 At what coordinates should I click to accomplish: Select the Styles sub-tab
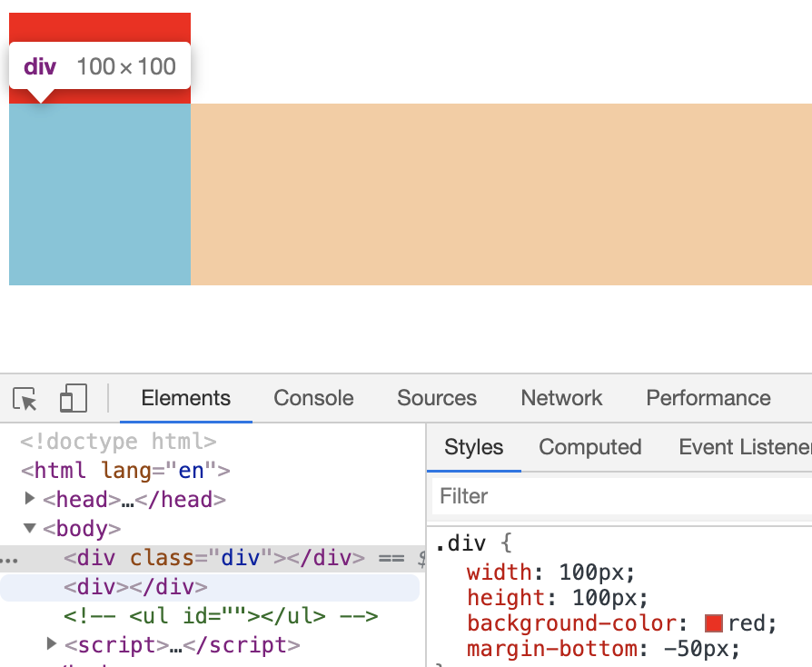tap(474, 447)
